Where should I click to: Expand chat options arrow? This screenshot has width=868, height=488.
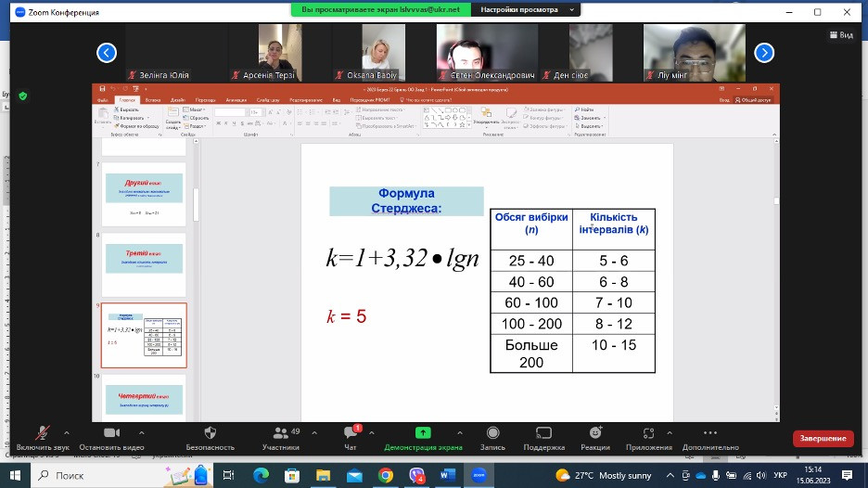click(372, 432)
